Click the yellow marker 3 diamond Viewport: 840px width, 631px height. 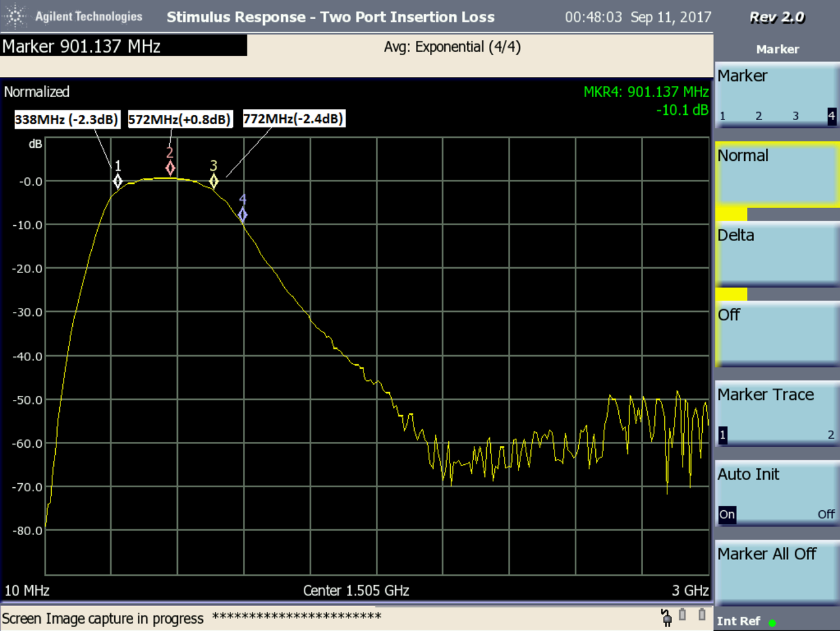point(213,181)
